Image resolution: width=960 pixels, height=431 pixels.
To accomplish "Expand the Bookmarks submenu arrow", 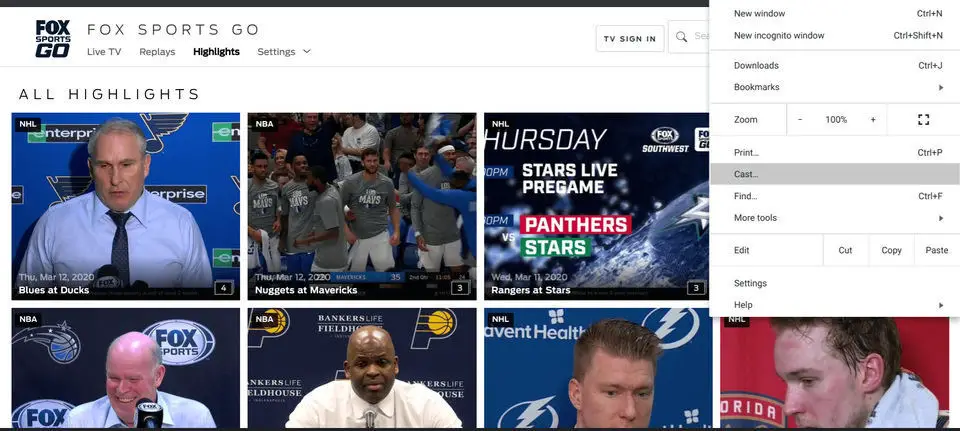I will click(941, 88).
